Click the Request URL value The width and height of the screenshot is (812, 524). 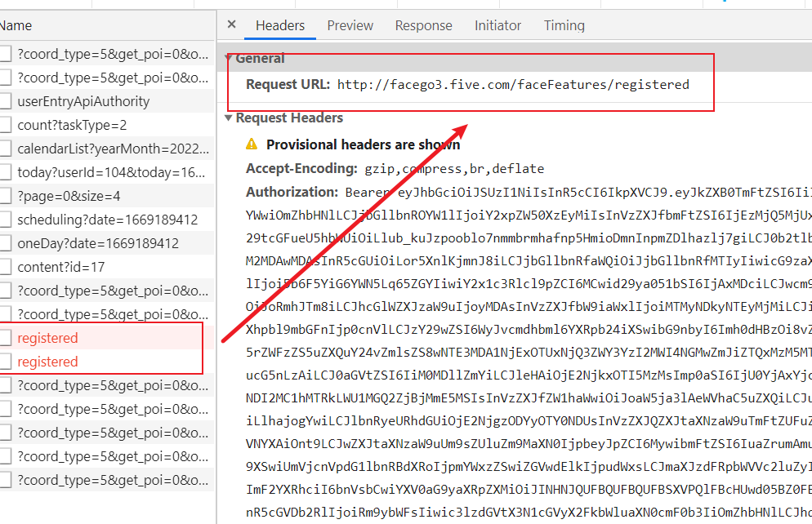coord(513,85)
